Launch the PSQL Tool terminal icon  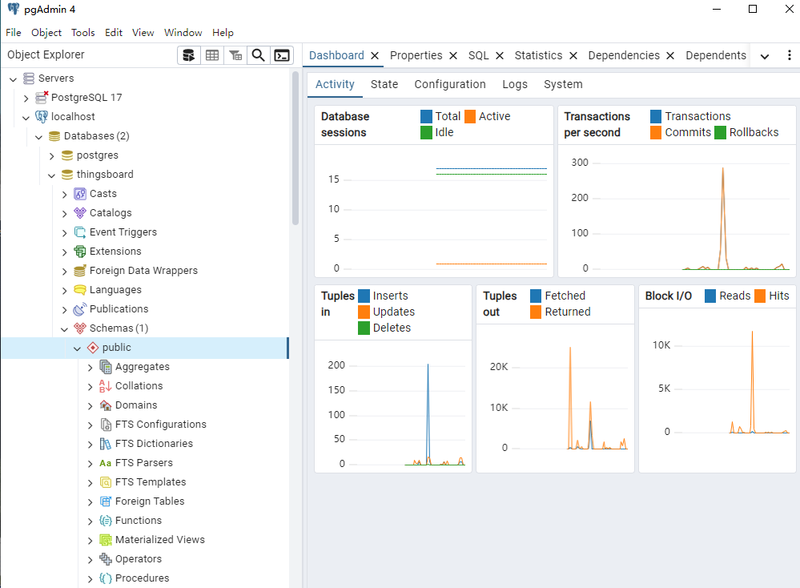(x=282, y=55)
